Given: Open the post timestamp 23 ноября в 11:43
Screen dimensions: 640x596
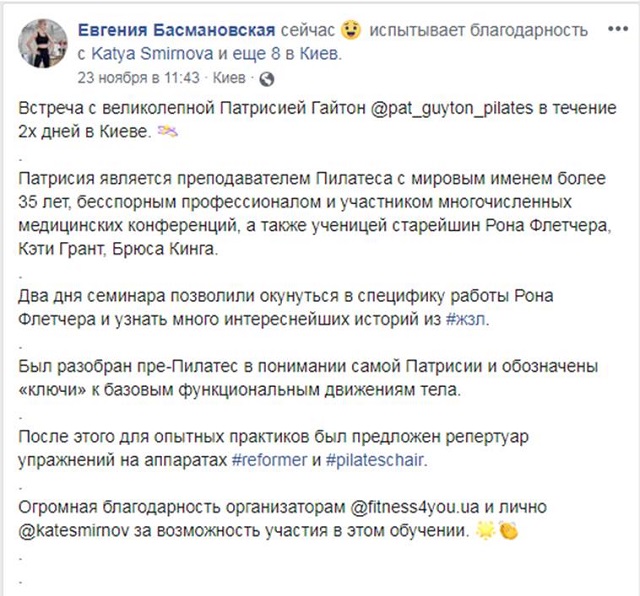Looking at the screenshot, I should coord(138,78).
